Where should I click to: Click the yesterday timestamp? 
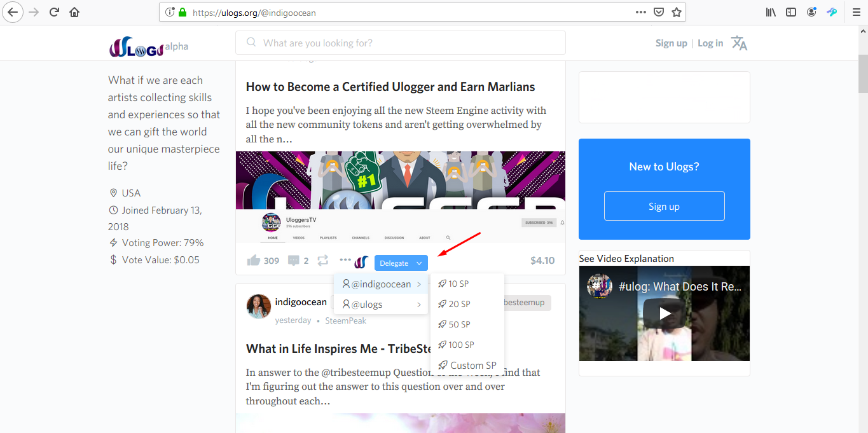pos(293,321)
